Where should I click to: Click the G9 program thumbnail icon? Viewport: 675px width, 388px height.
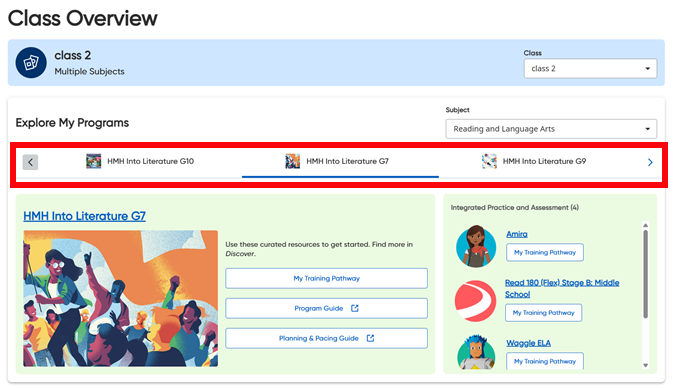point(489,161)
